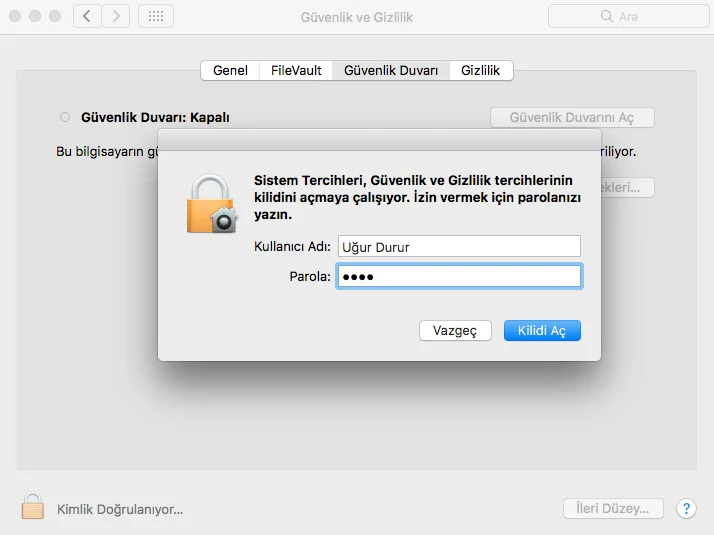Go to the Gizlilik tab
The width and height of the screenshot is (714, 535).
(x=481, y=70)
